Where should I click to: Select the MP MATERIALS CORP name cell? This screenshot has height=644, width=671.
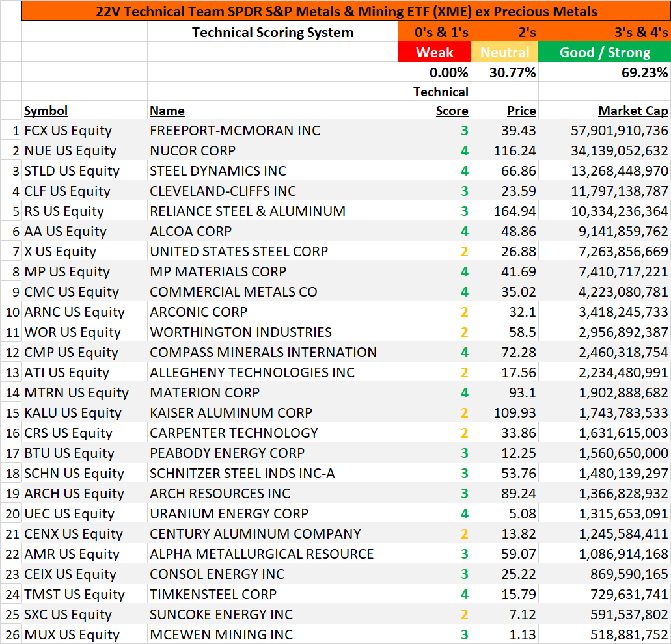point(273,271)
